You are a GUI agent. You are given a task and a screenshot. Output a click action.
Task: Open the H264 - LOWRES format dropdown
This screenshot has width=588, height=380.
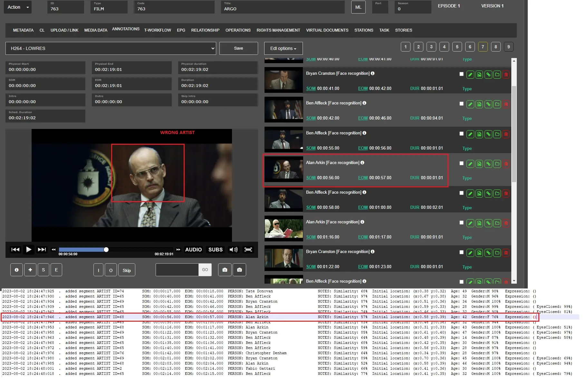pyautogui.click(x=111, y=48)
